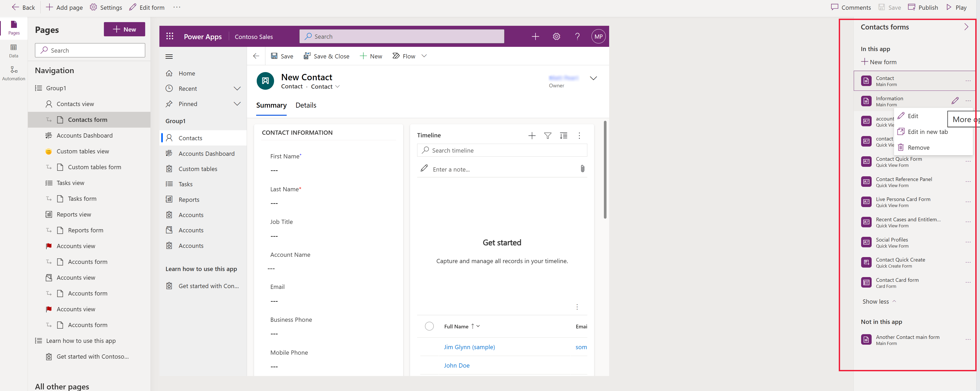Click the Save icon in form command bar
This screenshot has height=391, width=980.
pos(282,56)
